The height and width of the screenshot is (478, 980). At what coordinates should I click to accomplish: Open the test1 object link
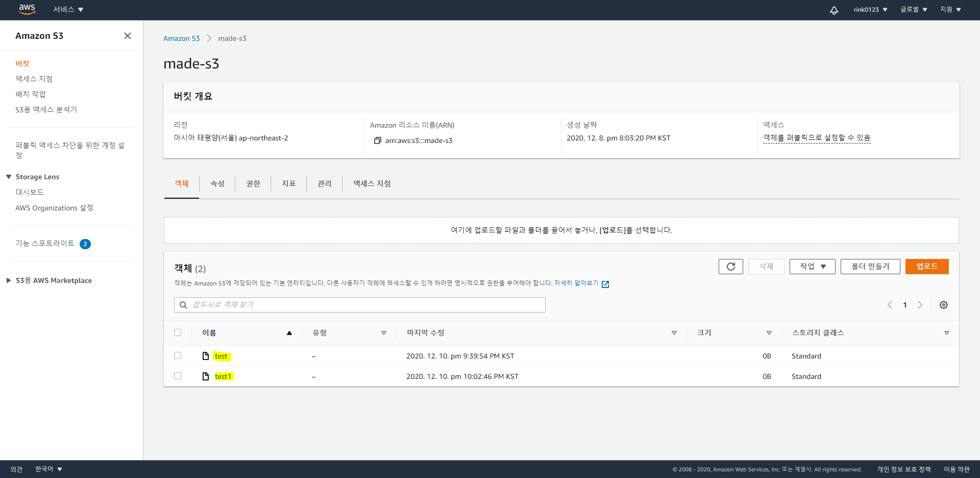[x=223, y=376]
